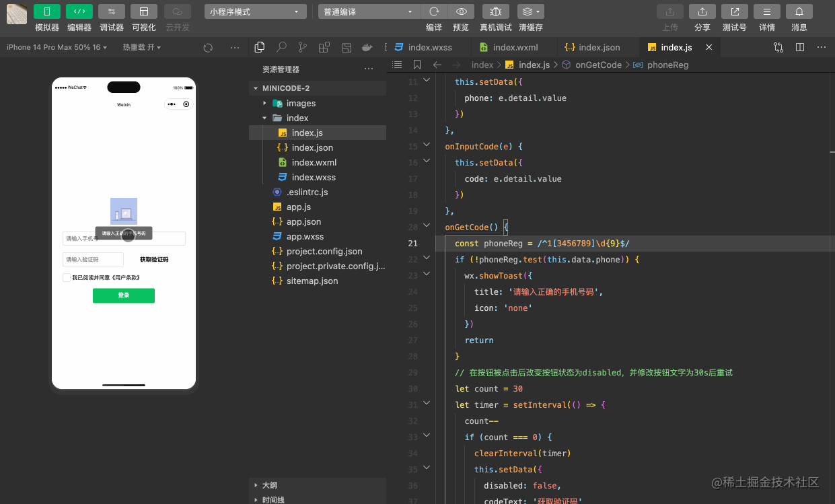The height and width of the screenshot is (504, 835).
Task: Open the iPhone 14 Pro Max device dropdown
Action: pos(57,47)
